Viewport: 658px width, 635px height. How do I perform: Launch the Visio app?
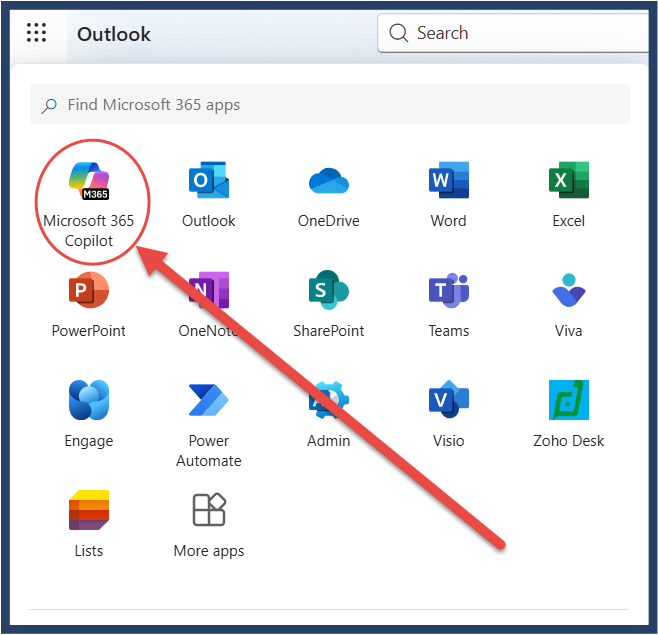(x=449, y=414)
